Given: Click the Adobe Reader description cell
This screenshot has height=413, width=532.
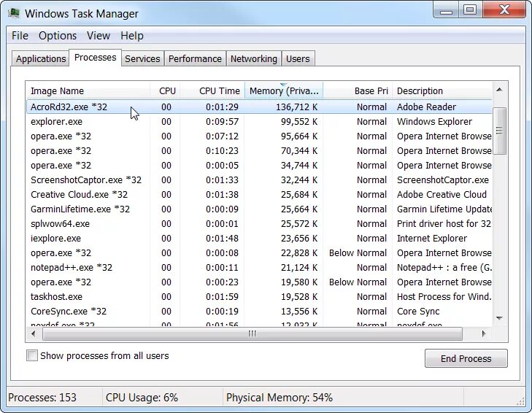Looking at the screenshot, I should 426,107.
